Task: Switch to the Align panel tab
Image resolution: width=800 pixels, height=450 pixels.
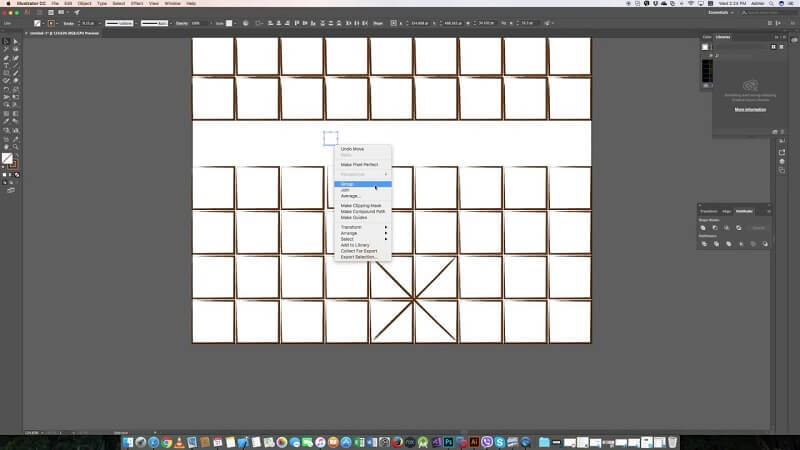Action: (x=727, y=211)
